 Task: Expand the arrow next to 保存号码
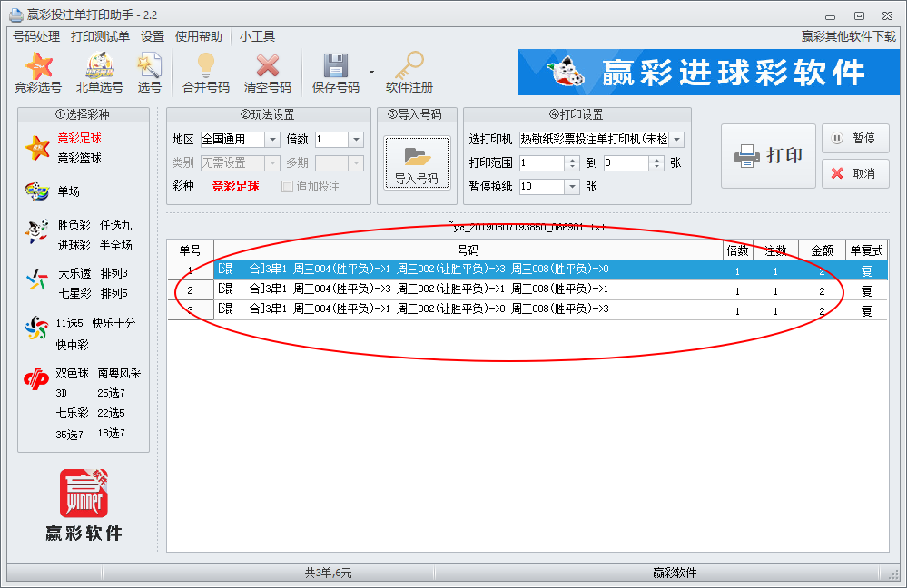click(x=371, y=73)
